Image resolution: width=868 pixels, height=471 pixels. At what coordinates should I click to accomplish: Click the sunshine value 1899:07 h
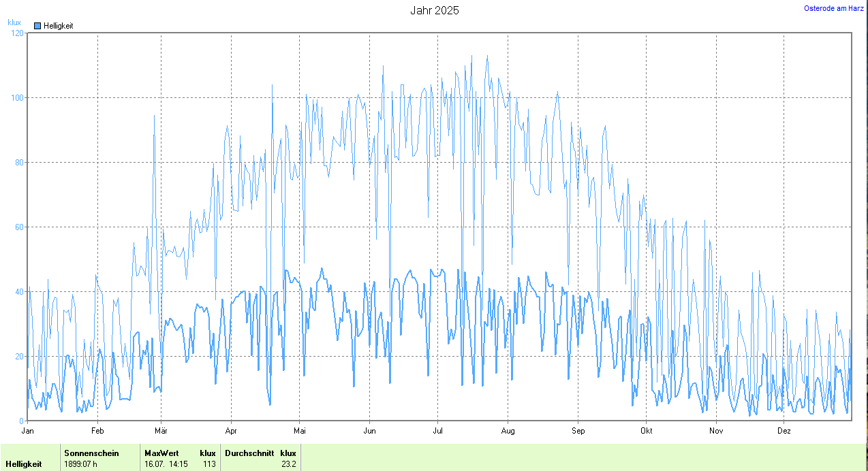80,464
